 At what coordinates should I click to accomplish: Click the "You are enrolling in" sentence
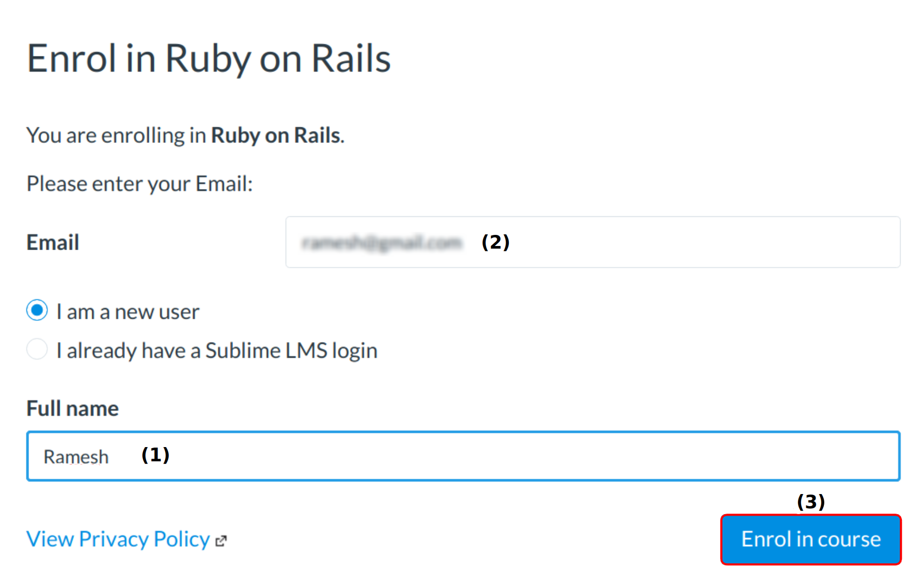[x=116, y=136]
